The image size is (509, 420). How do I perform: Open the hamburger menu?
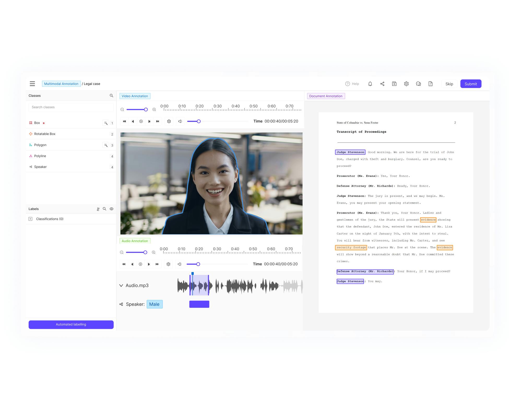coord(32,84)
